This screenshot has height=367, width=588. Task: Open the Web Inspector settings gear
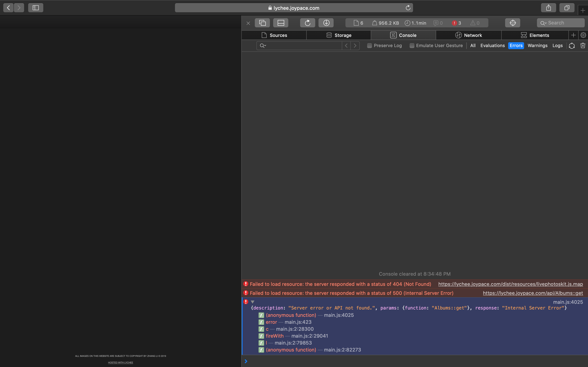(583, 35)
